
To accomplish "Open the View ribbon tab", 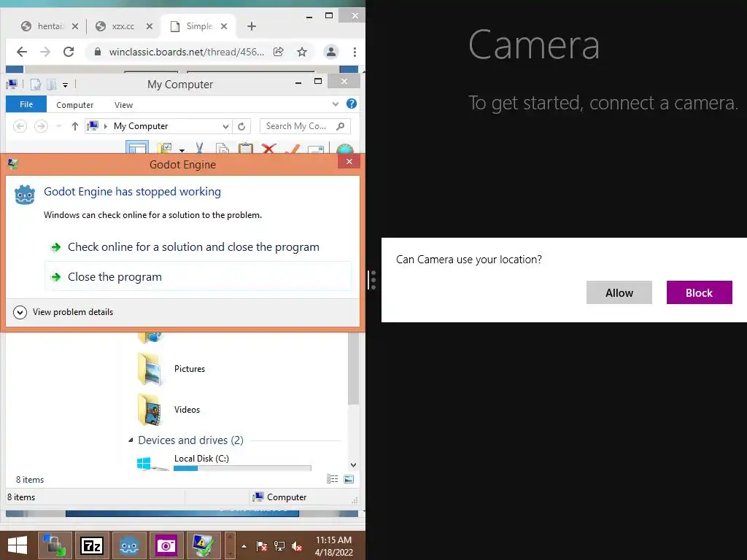I will 123,105.
